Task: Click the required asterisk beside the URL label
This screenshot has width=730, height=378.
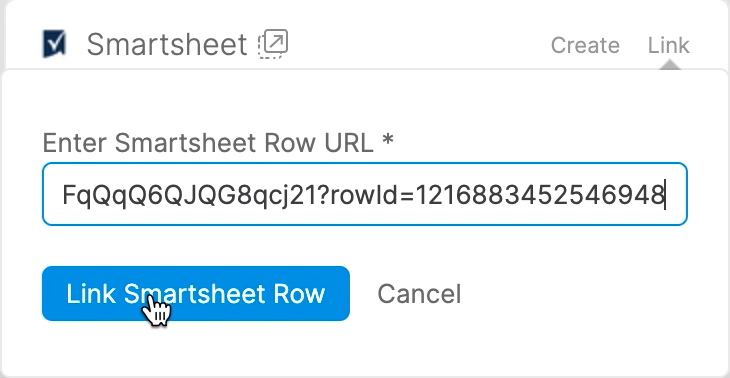Action: coord(387,140)
